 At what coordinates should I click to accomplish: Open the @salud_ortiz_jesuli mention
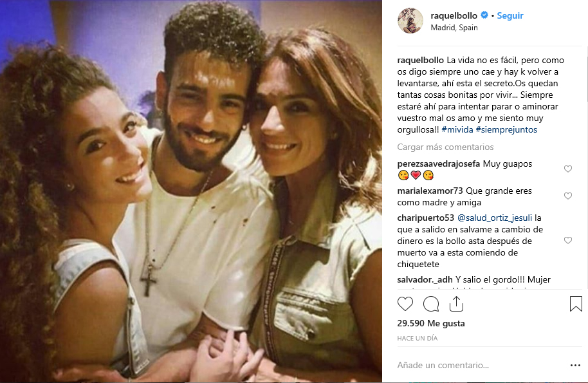pyautogui.click(x=495, y=218)
